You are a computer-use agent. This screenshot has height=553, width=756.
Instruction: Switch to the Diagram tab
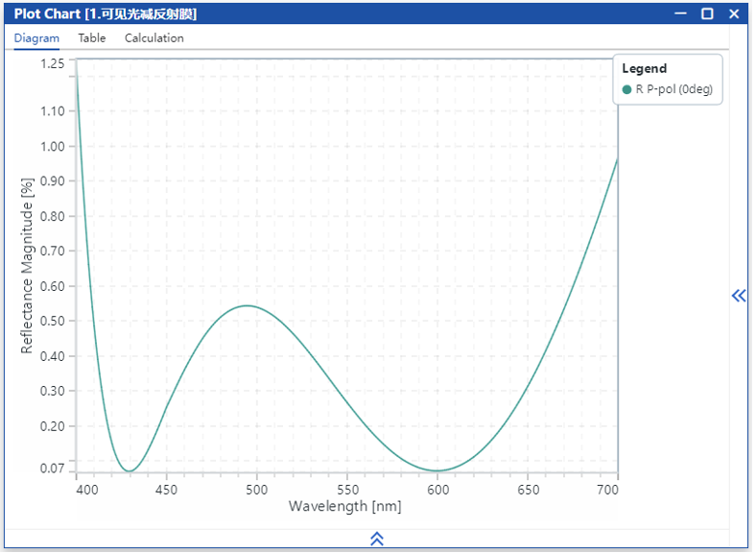(36, 38)
